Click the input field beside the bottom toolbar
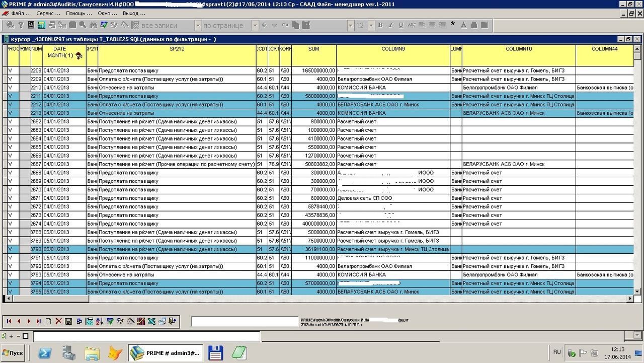The width and height of the screenshot is (644, 363). (245, 321)
